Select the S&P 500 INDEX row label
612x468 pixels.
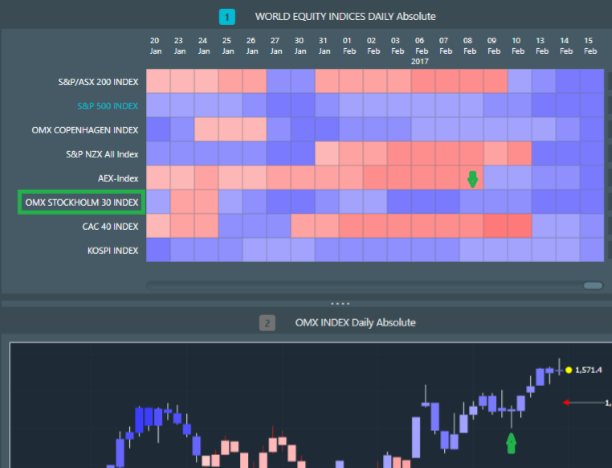click(x=108, y=106)
